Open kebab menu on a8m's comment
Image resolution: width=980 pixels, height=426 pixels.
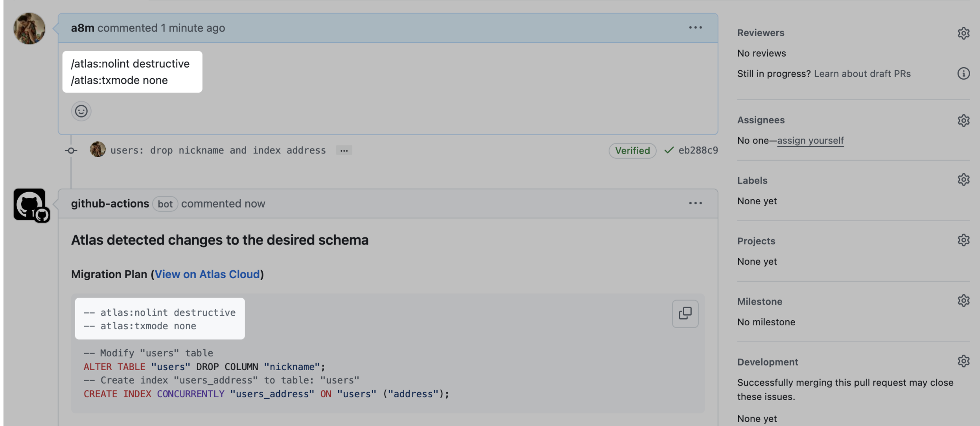[695, 28]
